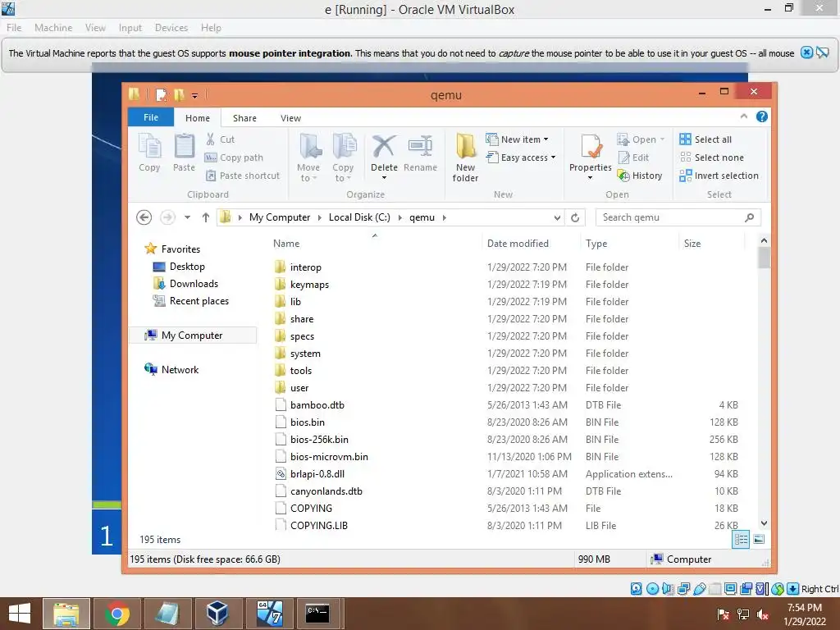Open VirtualBox Machine menu
Image resolution: width=840 pixels, height=630 pixels.
[53, 28]
